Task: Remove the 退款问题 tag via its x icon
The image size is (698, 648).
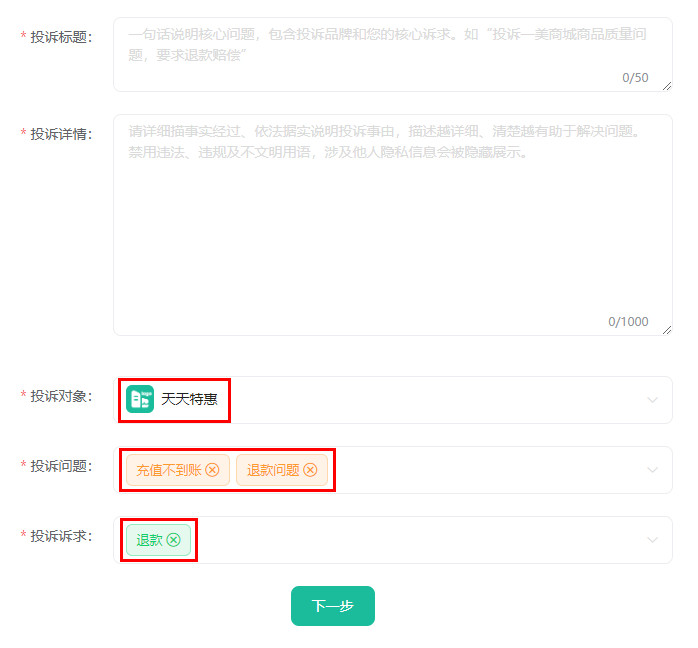Action: click(x=310, y=470)
